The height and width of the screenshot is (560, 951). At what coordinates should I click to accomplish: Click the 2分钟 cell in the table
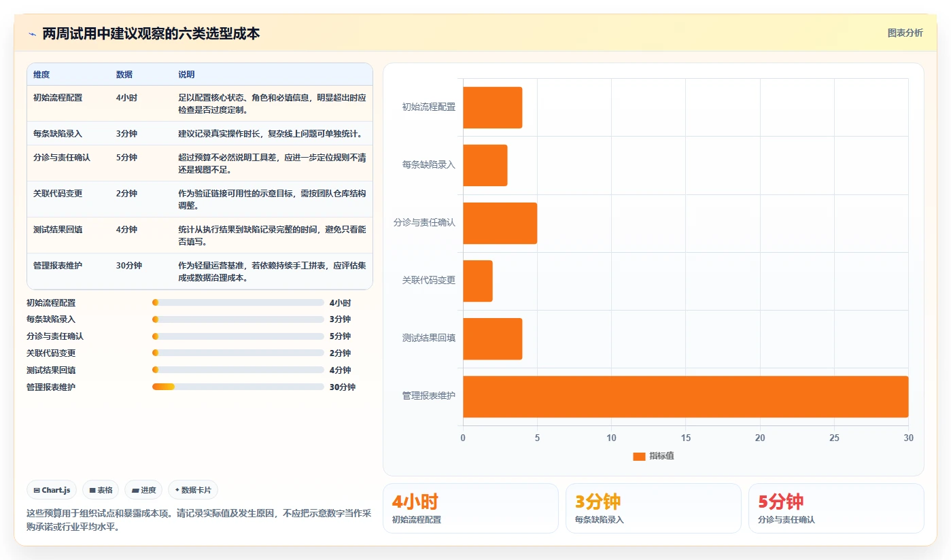(127, 194)
